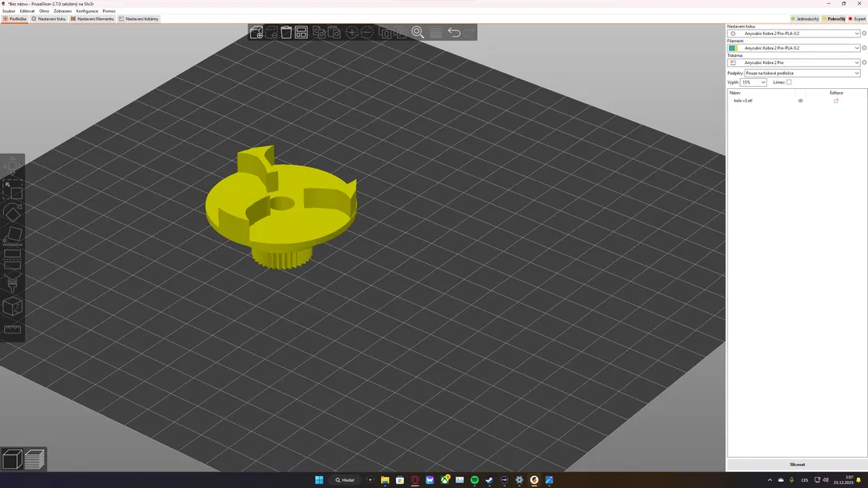Open the Windows Start menu

(x=320, y=479)
